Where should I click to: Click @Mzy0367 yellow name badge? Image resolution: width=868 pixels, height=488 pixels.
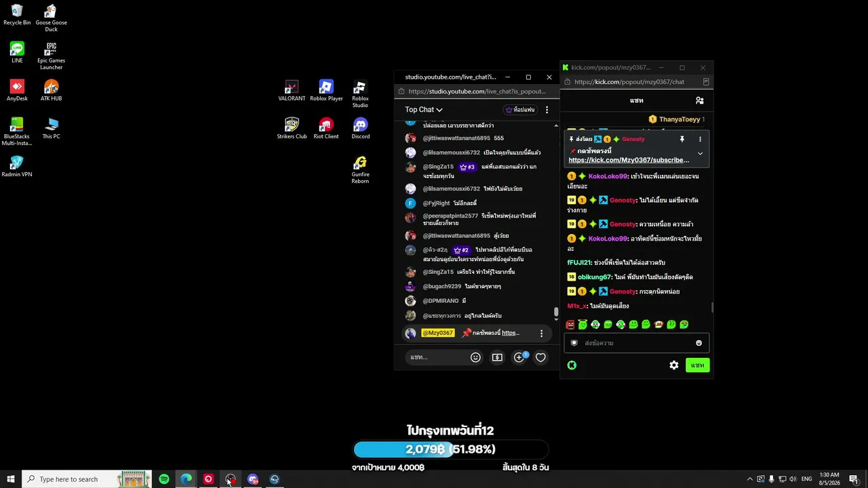click(x=437, y=333)
